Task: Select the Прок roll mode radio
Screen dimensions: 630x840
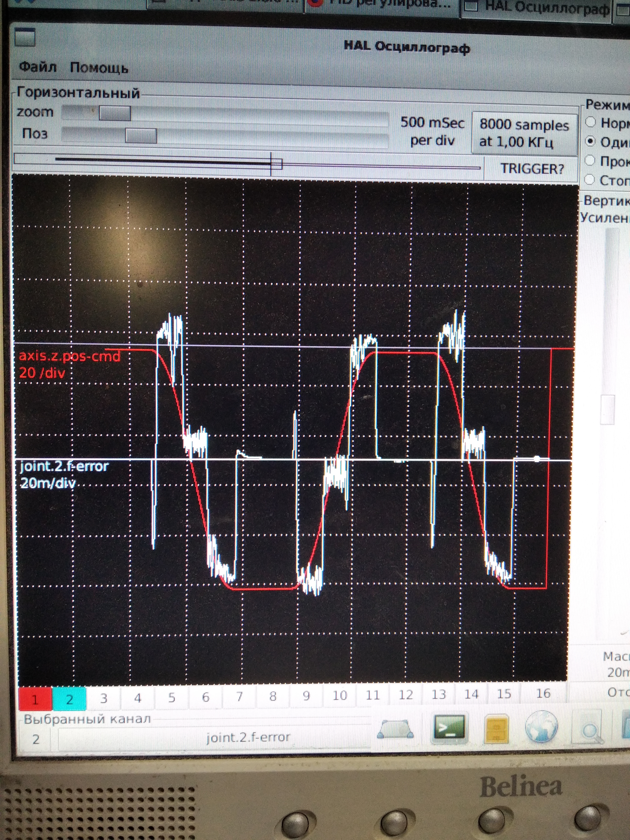Action: pyautogui.click(x=589, y=160)
